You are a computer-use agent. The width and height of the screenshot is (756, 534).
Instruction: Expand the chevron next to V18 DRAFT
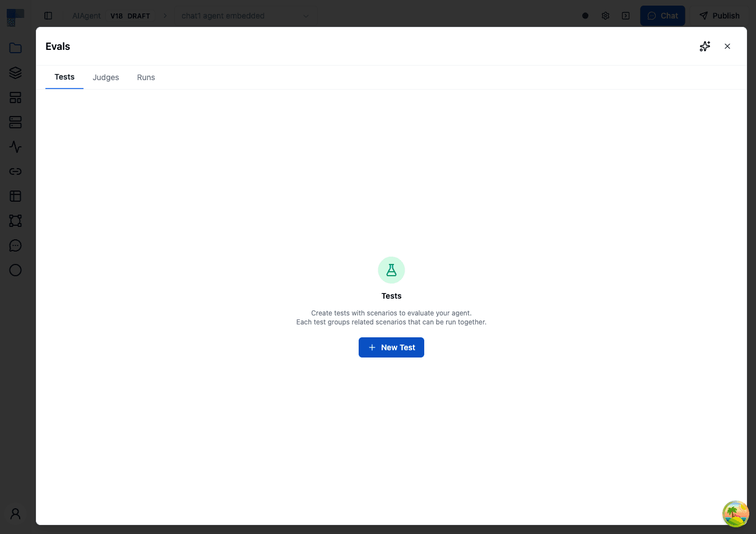pyautogui.click(x=165, y=16)
